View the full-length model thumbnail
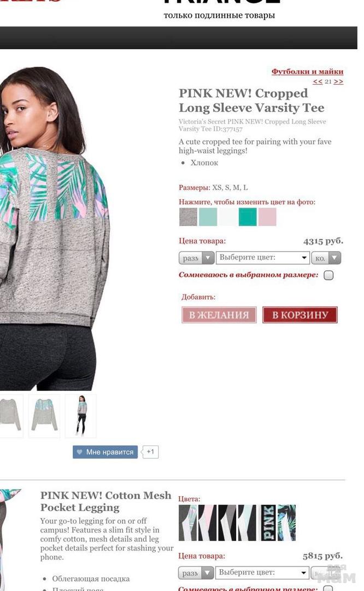The width and height of the screenshot is (364, 591). pos(81,415)
